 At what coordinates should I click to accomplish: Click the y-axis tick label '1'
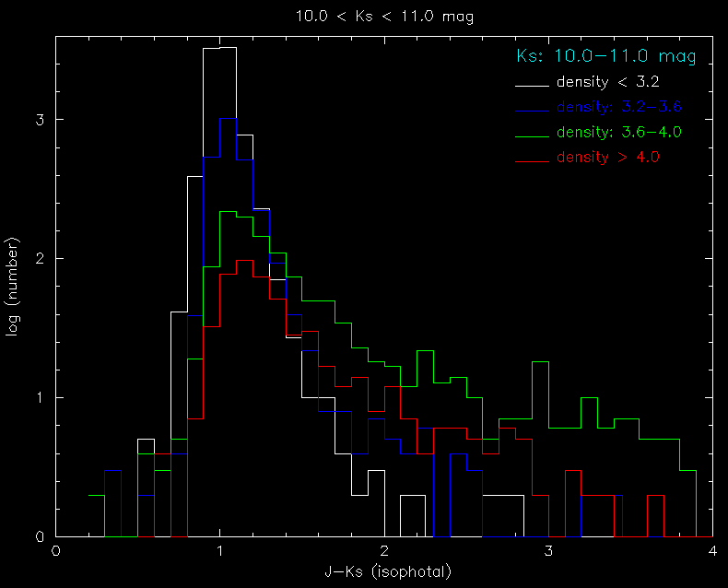coord(41,398)
